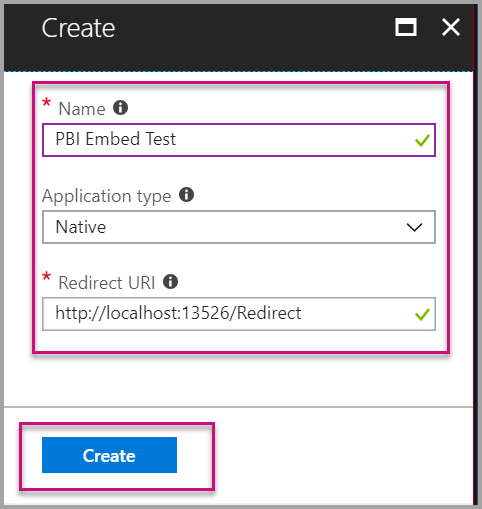482x509 pixels.
Task: Open the Application type dropdown
Action: (x=239, y=227)
